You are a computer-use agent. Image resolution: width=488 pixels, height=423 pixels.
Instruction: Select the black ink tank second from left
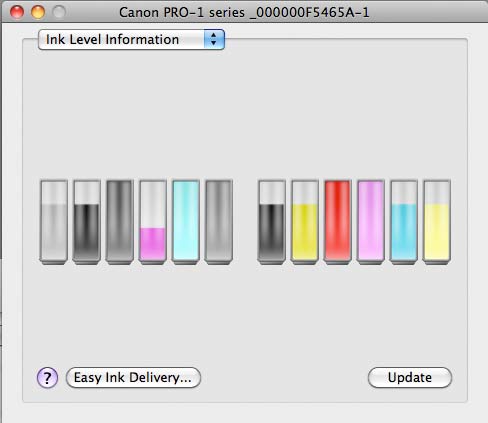[87, 222]
